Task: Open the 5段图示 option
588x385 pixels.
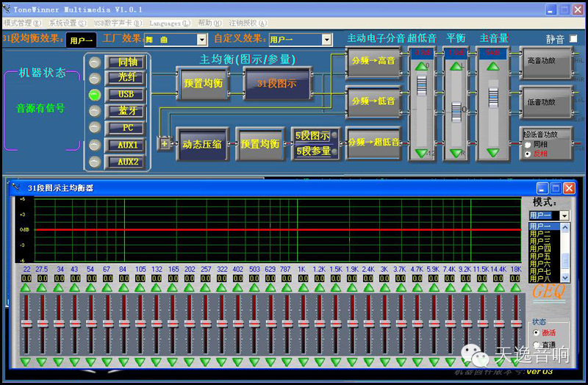Action: (312, 136)
